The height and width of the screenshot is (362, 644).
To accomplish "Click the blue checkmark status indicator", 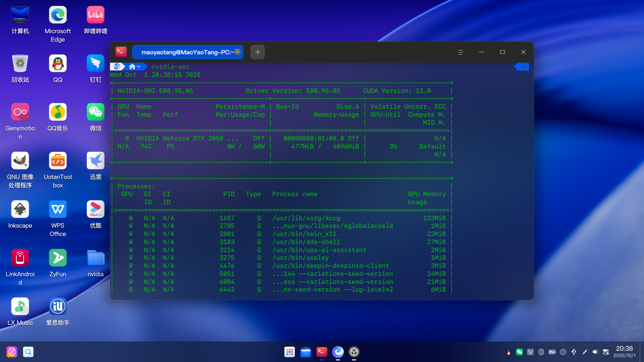I will (522, 67).
